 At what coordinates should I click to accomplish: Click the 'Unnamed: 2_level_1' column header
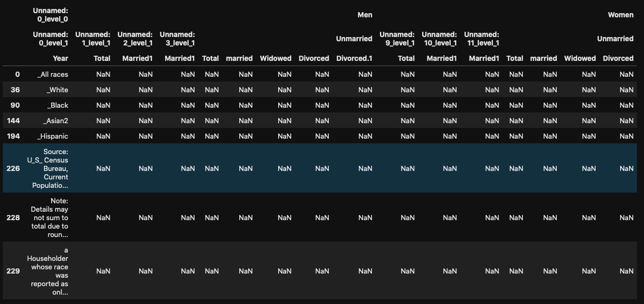tap(135, 38)
